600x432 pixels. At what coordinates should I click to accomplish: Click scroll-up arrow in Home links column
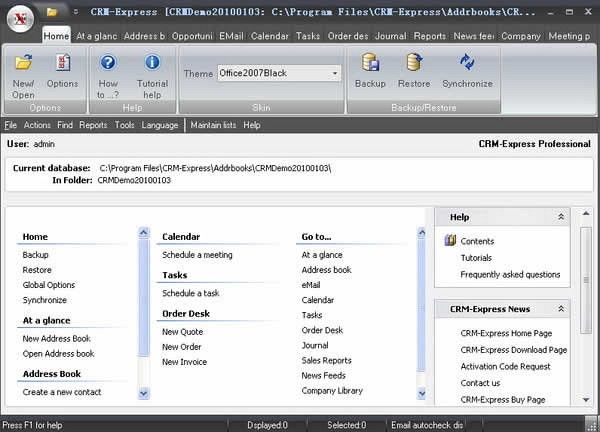point(143,232)
